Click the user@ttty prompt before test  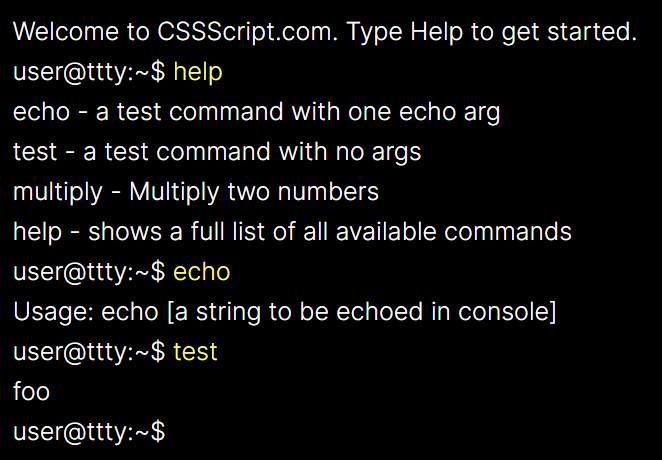pyautogui.click(x=89, y=352)
